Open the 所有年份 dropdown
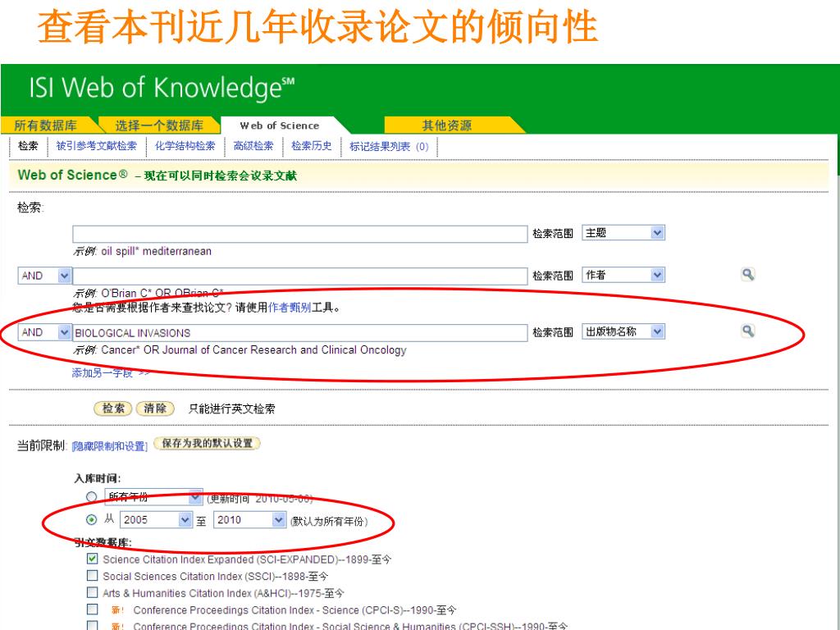 pyautogui.click(x=153, y=497)
